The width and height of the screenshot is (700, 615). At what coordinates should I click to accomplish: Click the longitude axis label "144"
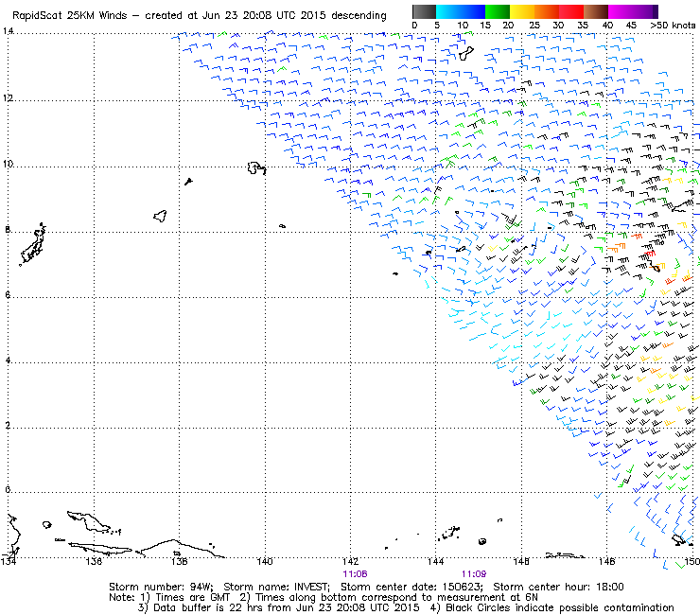point(436,561)
